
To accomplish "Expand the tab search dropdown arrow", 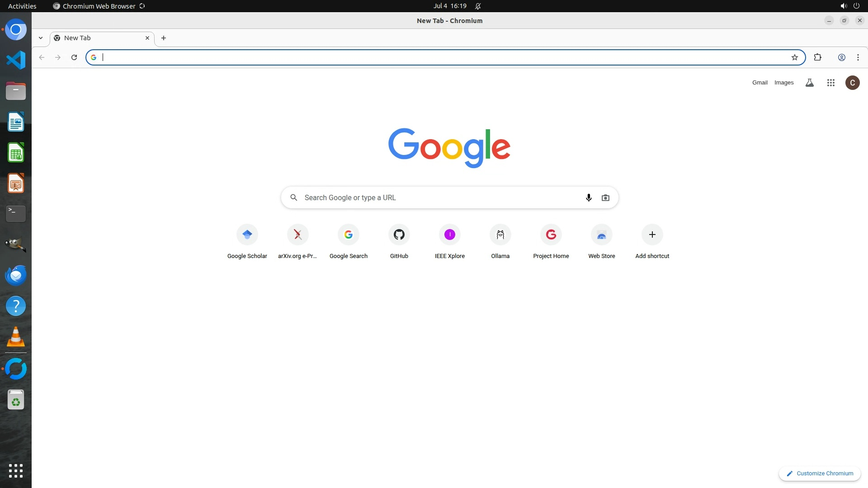I will click(x=41, y=38).
